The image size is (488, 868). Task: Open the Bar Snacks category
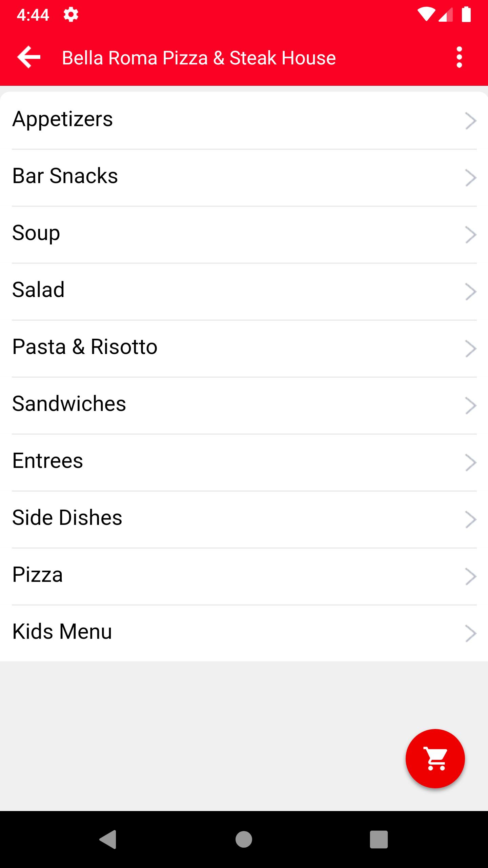pyautogui.click(x=244, y=178)
